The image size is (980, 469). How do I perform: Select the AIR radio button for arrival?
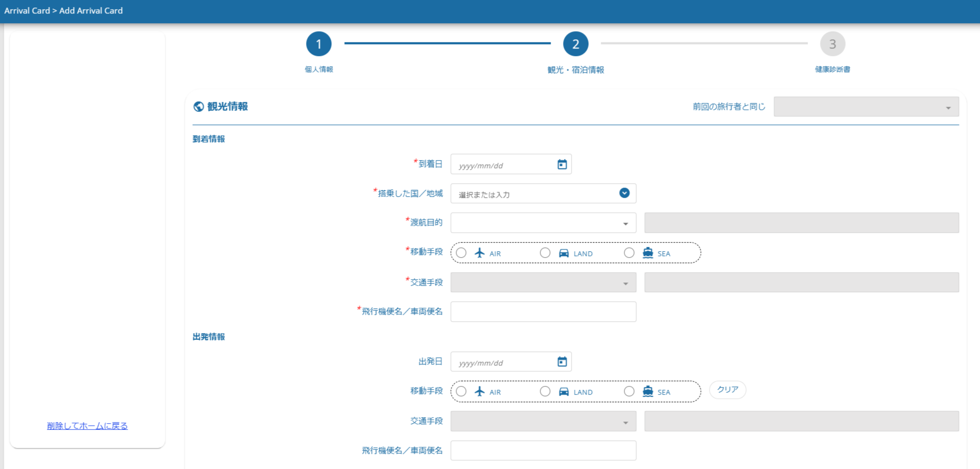[461, 253]
